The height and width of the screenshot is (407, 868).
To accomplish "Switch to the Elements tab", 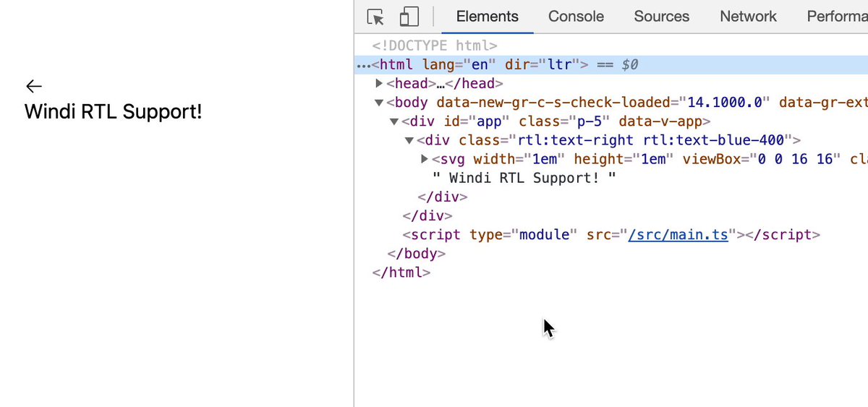I will pyautogui.click(x=488, y=17).
